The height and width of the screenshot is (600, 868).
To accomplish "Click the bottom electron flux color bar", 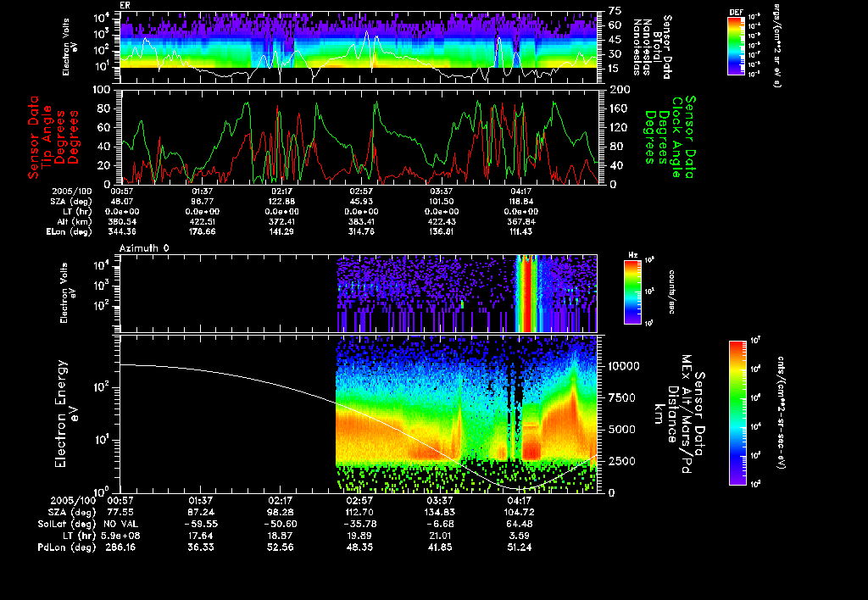I will pos(737,412).
